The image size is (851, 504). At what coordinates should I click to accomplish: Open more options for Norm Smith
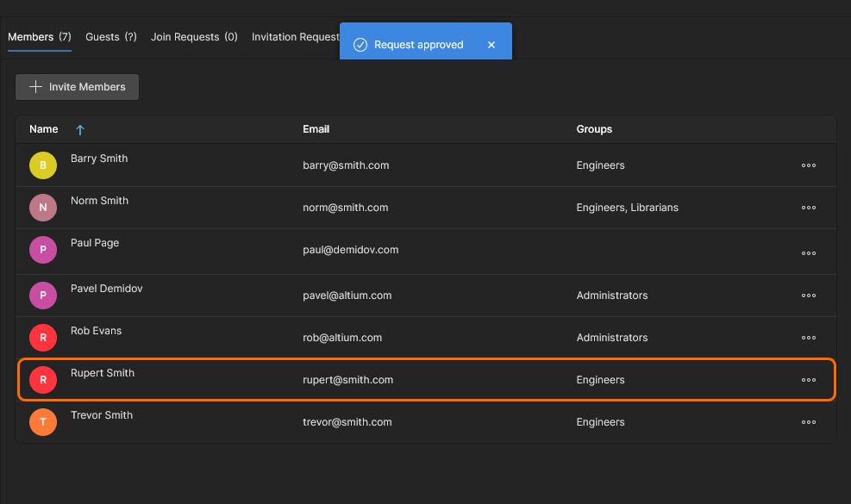pos(808,208)
